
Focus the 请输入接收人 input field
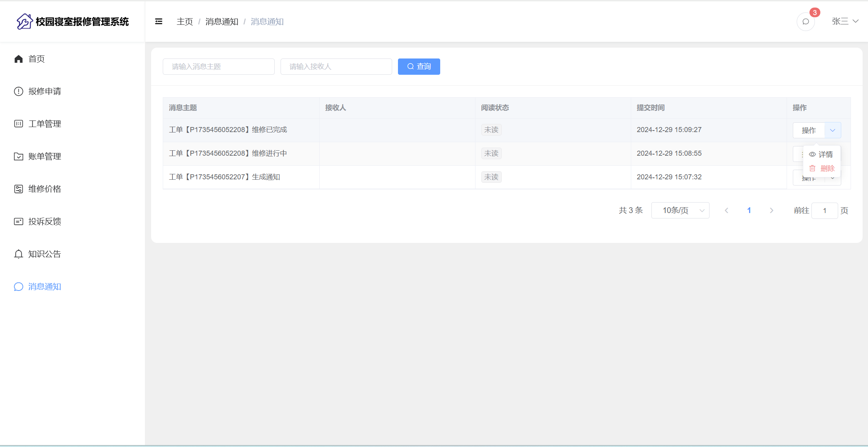tap(336, 67)
